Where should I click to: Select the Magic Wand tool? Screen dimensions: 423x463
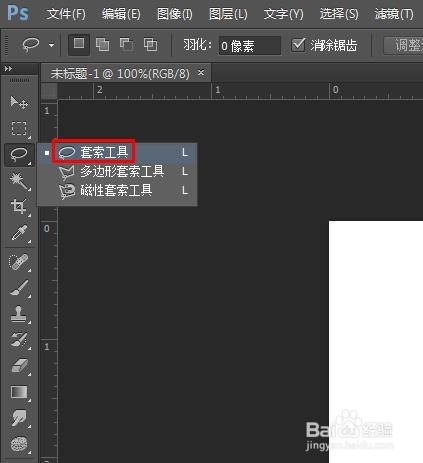pyautogui.click(x=19, y=181)
